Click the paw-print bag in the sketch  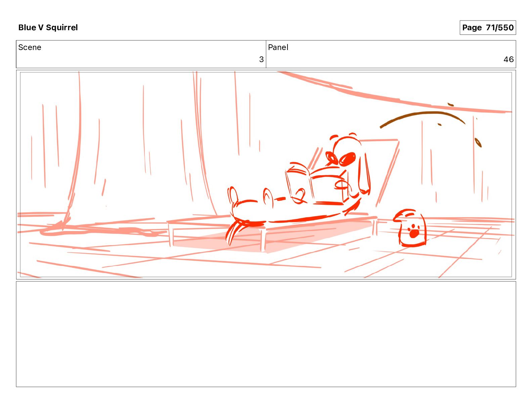[410, 228]
